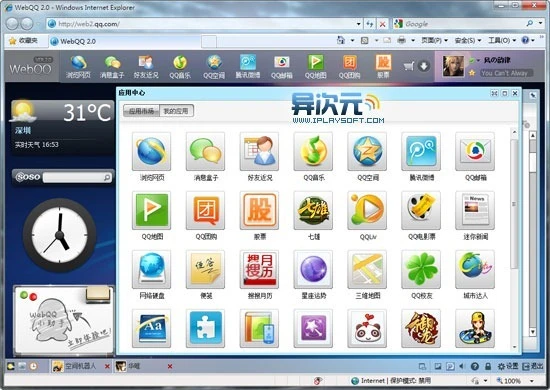
Task: Open the QQ校友 green clover app
Action: pos(421,269)
